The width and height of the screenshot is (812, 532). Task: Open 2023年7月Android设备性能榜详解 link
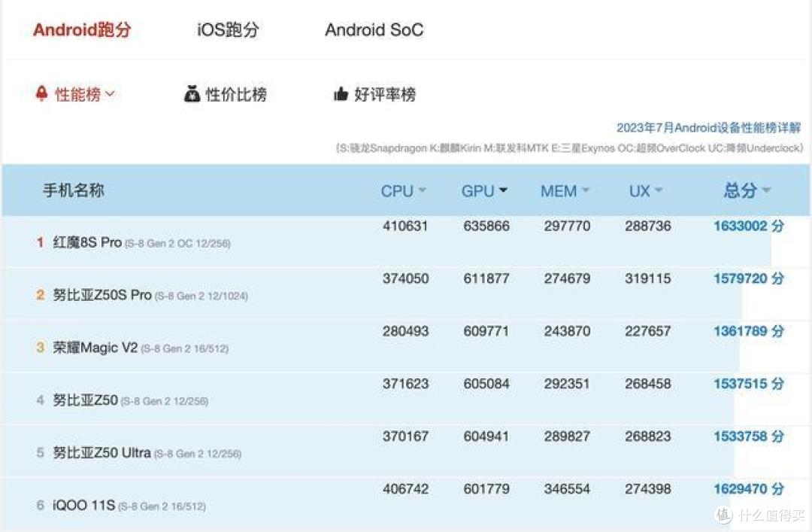click(708, 128)
